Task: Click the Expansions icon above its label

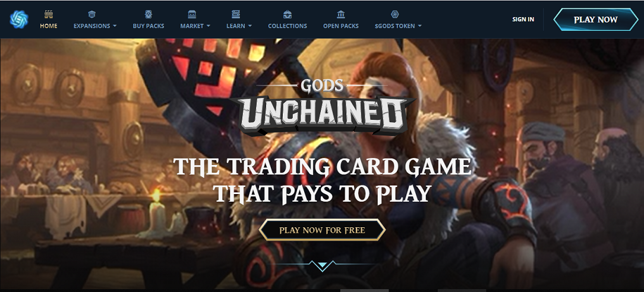Action: click(x=91, y=14)
